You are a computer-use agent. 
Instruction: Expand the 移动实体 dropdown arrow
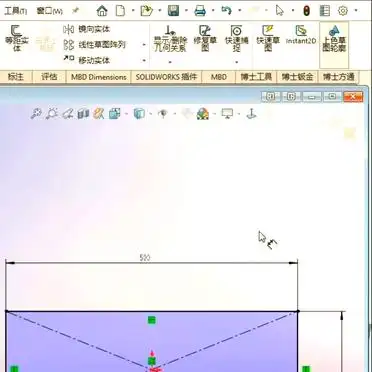pyautogui.click(x=144, y=60)
